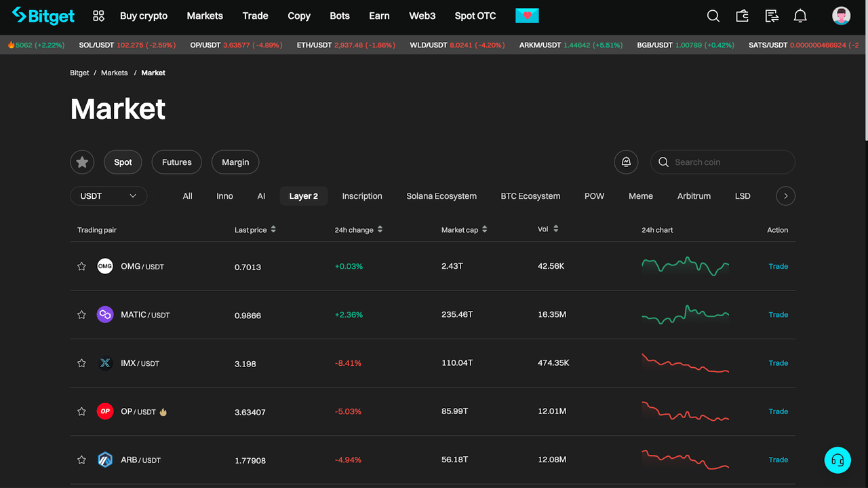
Task: Switch to the Inno category tab
Action: pos(224,196)
